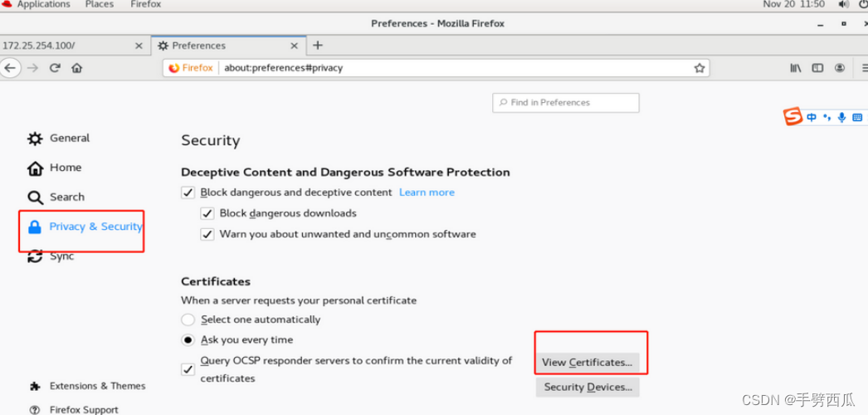Screen dimensions: 868x415
Task: Click the Certificates section heading
Action: [x=216, y=281]
